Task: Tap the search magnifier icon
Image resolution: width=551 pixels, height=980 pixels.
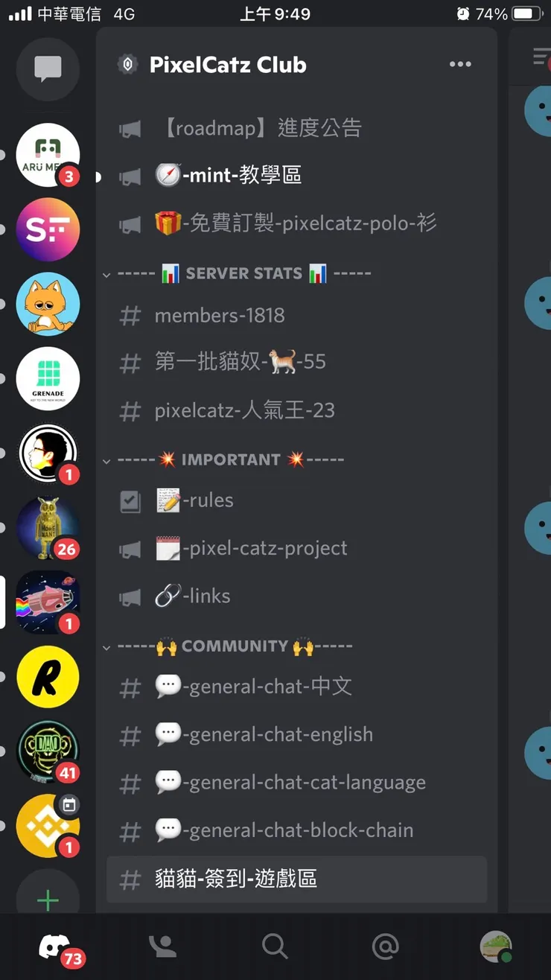Action: pyautogui.click(x=275, y=946)
